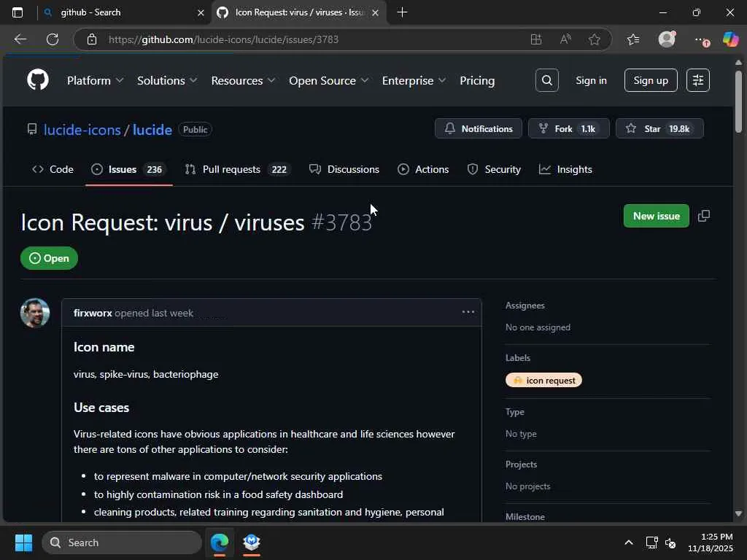747x560 pixels.
Task: Open the tab actions menu icon
Action: pyautogui.click(x=18, y=12)
